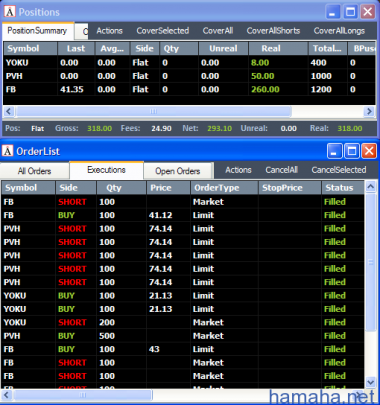Click the Positions horizontal scrollbar thumb
The height and width of the screenshot is (405, 380).
(x=153, y=111)
